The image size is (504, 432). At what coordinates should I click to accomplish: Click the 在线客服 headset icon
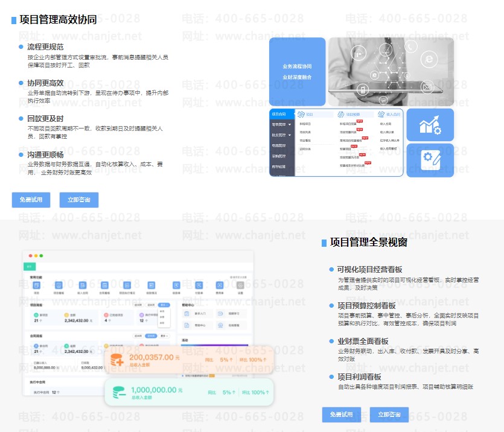click(x=220, y=325)
